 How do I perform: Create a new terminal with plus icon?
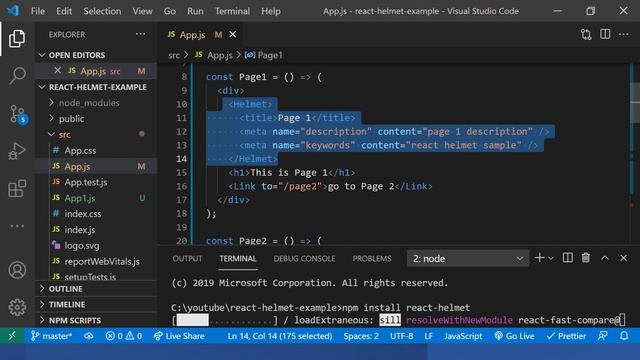[x=539, y=258]
